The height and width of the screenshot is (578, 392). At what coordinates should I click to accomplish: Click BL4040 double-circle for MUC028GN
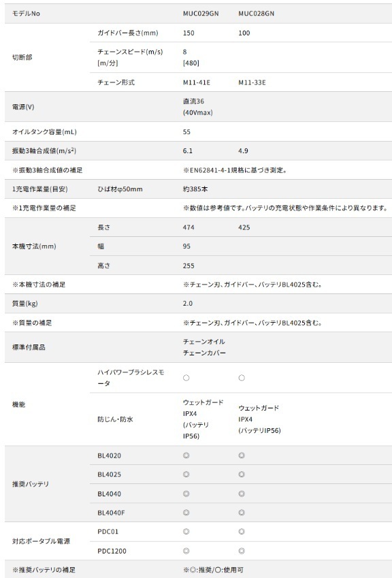pos(242,494)
